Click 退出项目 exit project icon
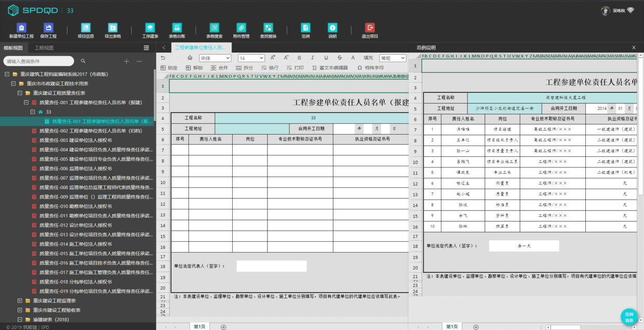This screenshot has width=644, height=330. (x=370, y=28)
